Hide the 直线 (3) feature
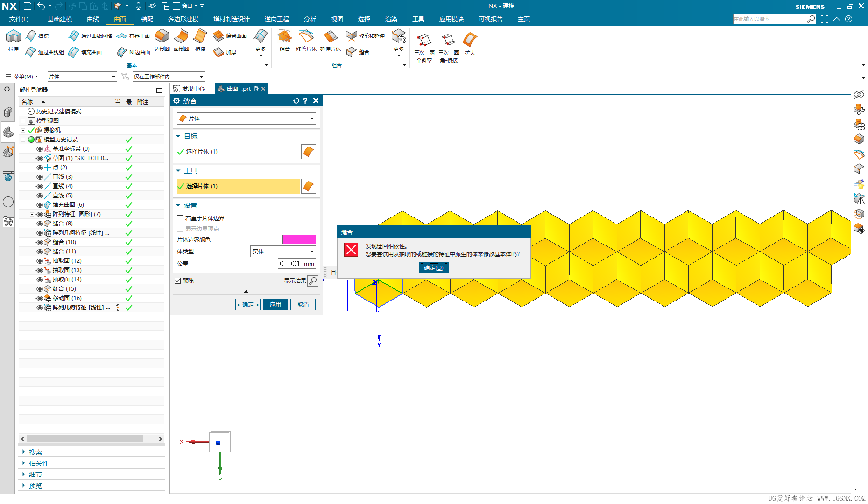The width and height of the screenshot is (868, 504). pyautogui.click(x=40, y=177)
